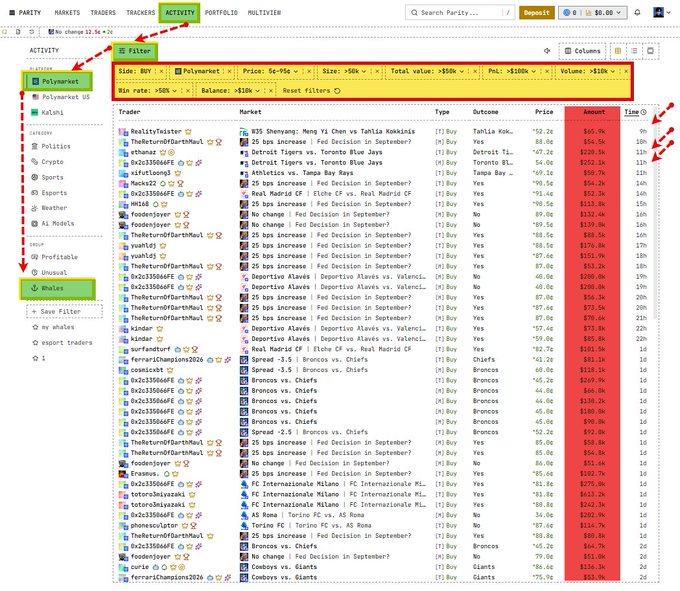Choose the AI Models category

(52, 223)
